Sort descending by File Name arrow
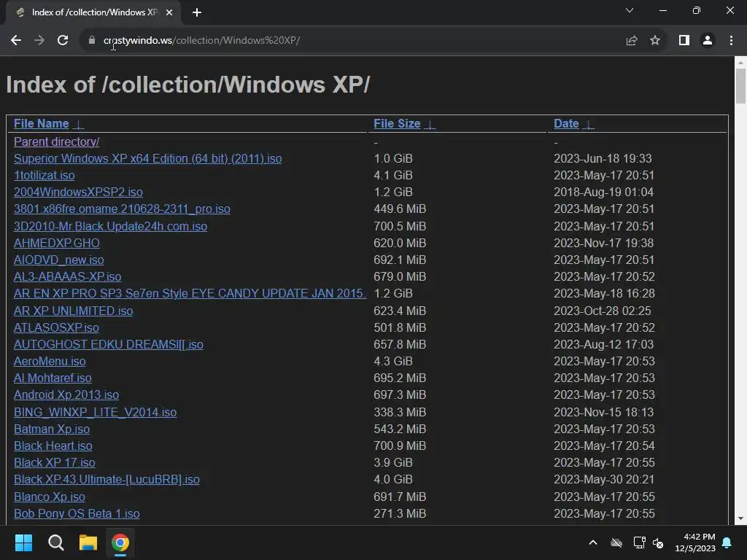Screen dimensions: 747x560 [x=78, y=125]
